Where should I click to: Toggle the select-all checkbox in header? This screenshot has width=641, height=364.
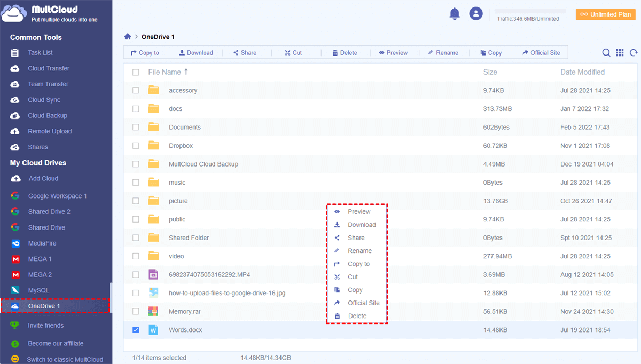[x=136, y=72]
